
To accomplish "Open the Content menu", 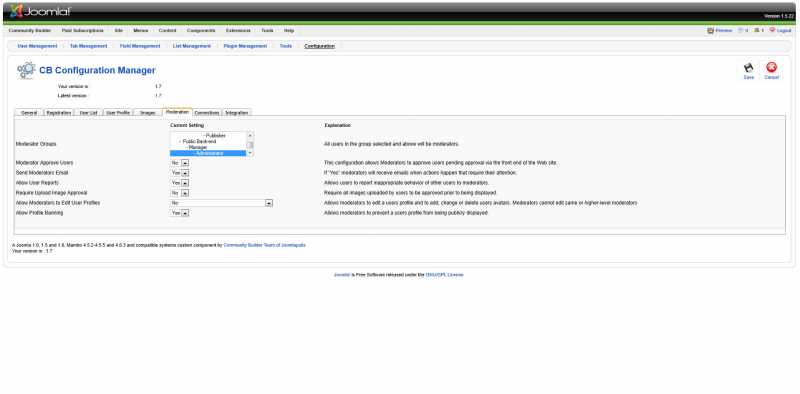I will tap(167, 31).
